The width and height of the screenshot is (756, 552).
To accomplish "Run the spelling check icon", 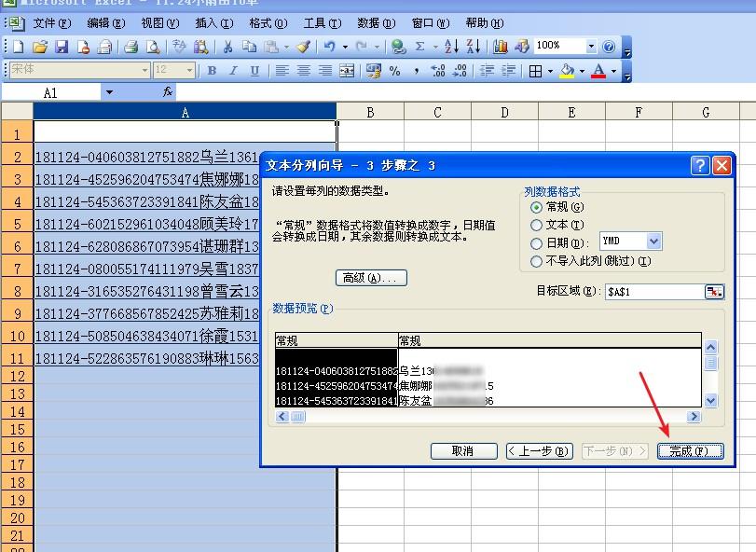I will (179, 47).
